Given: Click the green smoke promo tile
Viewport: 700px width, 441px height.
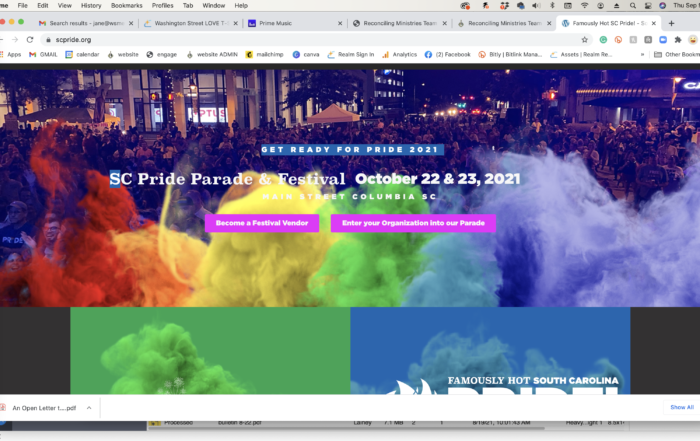Looking at the screenshot, I should 210,350.
